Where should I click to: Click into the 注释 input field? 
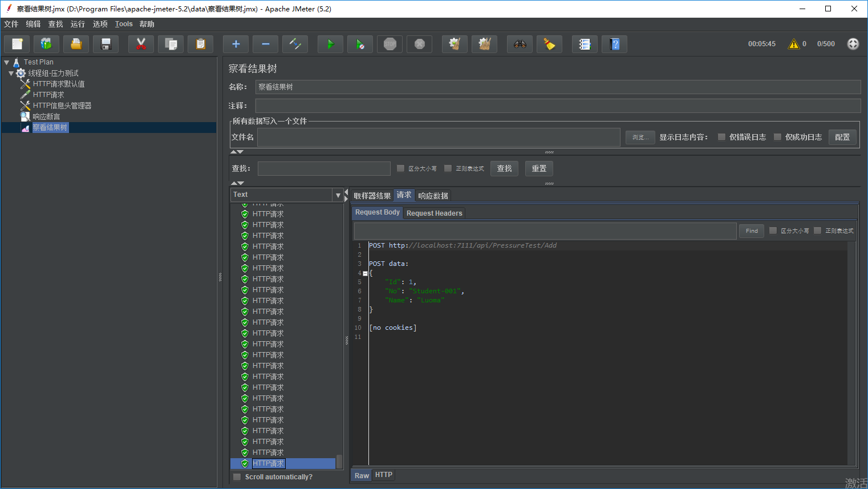pyautogui.click(x=558, y=106)
